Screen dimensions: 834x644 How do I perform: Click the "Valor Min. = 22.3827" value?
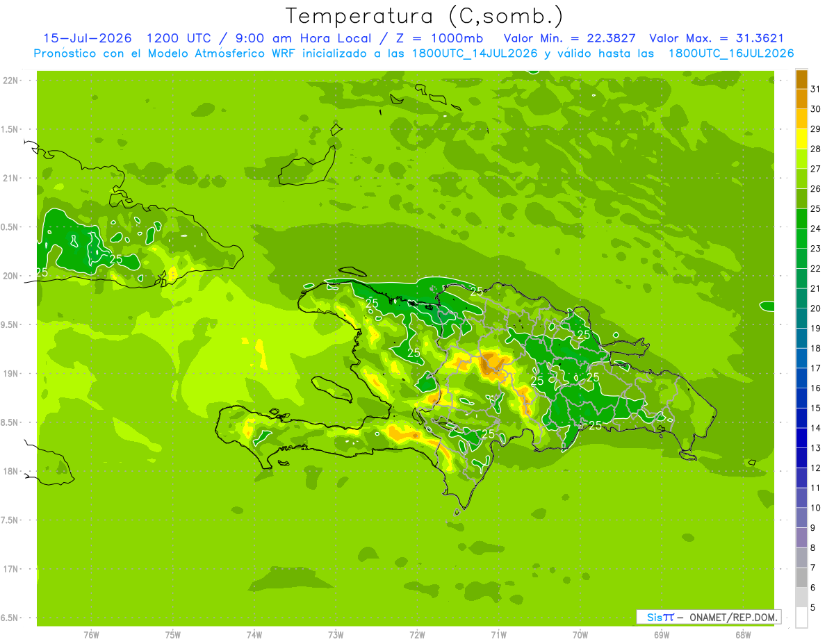point(569,38)
